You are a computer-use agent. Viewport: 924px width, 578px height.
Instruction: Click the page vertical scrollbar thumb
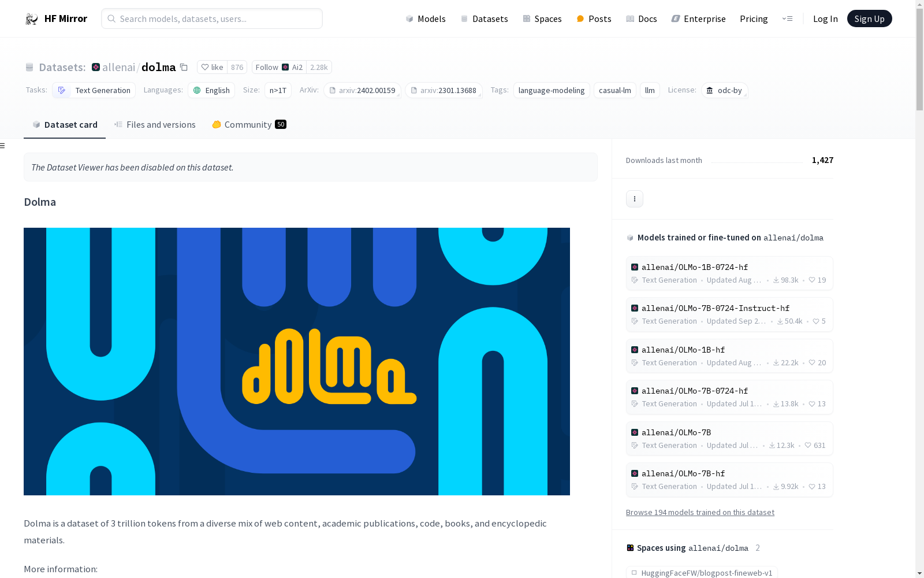[919, 61]
